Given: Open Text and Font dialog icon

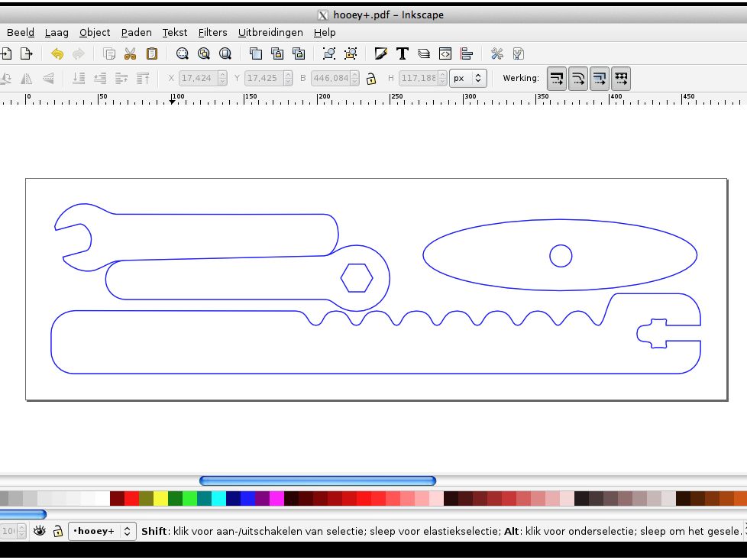Looking at the screenshot, I should [402, 53].
